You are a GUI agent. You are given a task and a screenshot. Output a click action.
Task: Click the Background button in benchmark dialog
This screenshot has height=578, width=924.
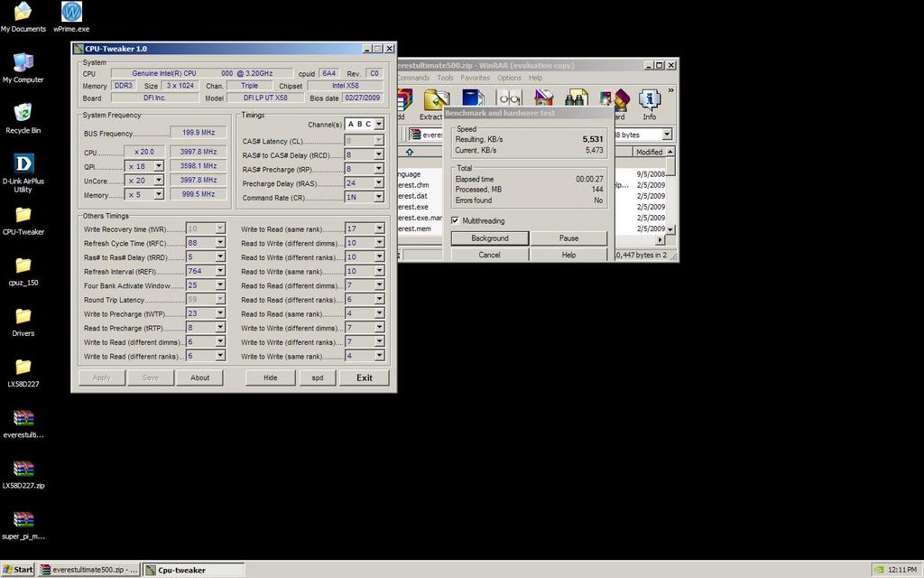coord(490,238)
